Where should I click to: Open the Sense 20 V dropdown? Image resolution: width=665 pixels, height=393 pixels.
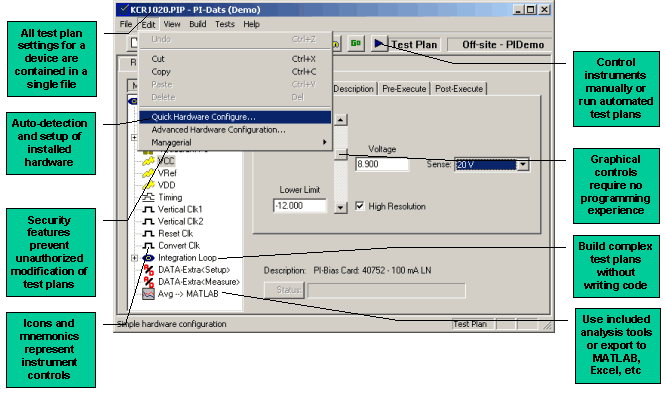coord(523,164)
